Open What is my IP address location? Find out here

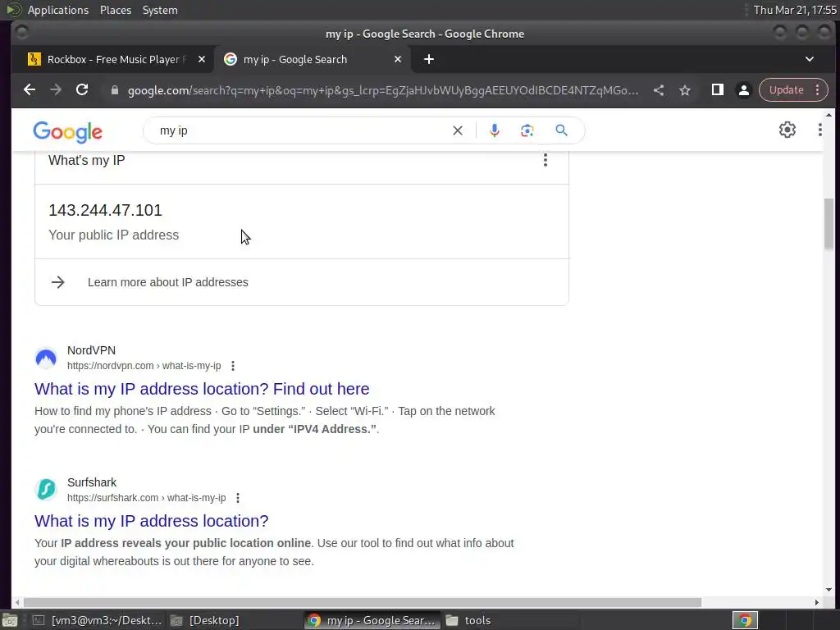pyautogui.click(x=202, y=389)
